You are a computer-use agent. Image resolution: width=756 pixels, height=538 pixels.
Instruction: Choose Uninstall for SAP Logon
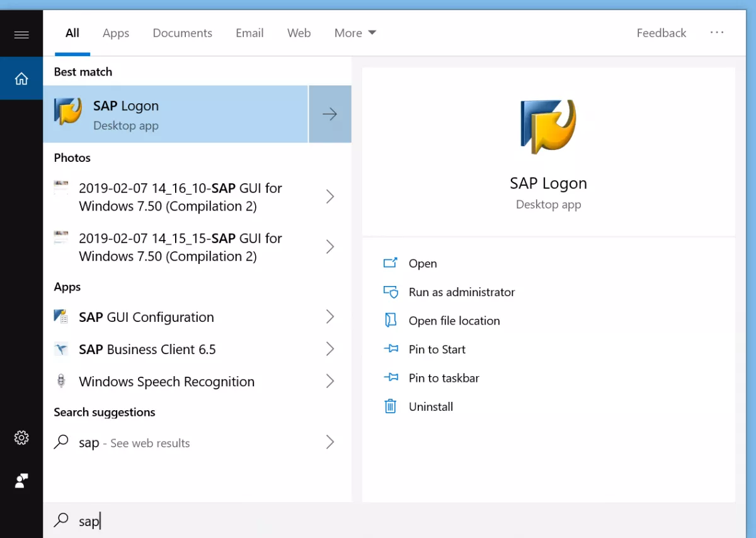(431, 406)
